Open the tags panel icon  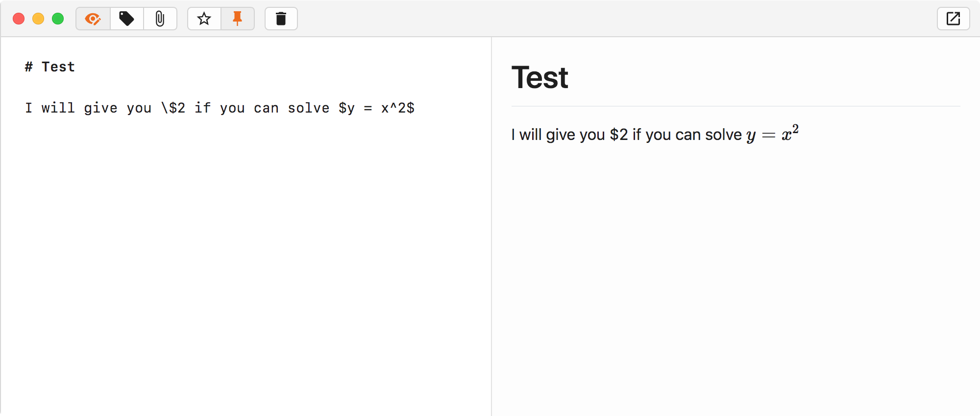tap(126, 19)
